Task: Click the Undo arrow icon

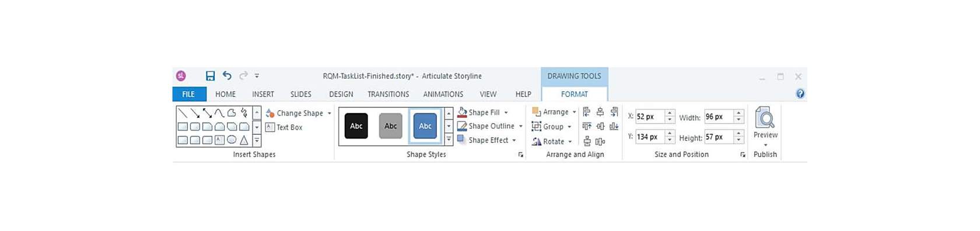Action: coord(227,75)
